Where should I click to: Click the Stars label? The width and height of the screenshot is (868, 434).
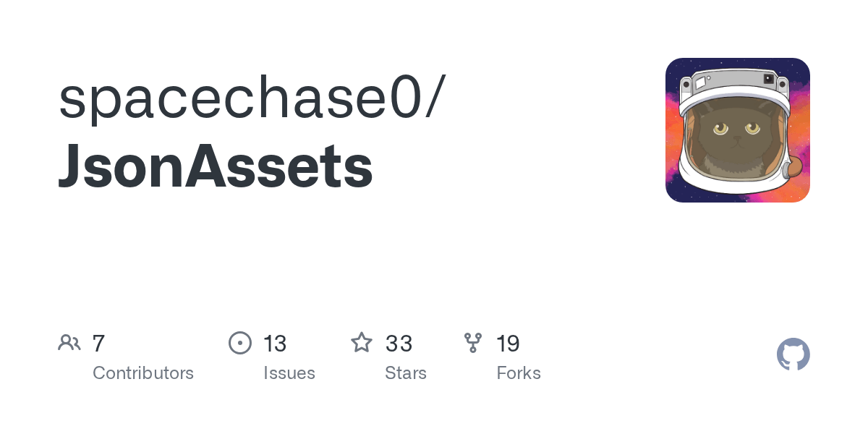(x=406, y=373)
